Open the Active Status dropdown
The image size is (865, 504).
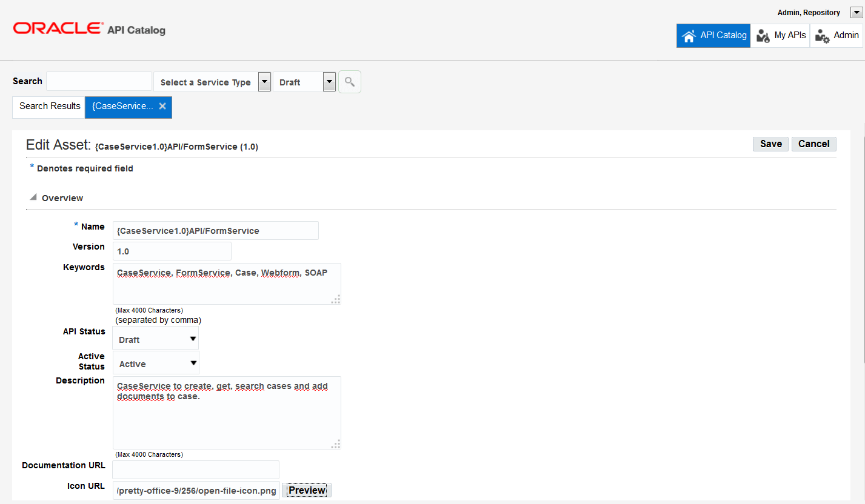(x=192, y=363)
